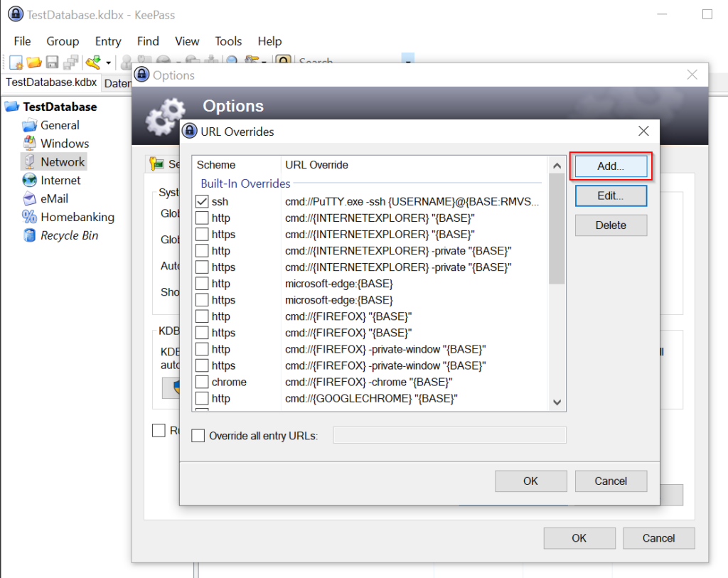The image size is (728, 578).
Task: Click the overrides list scrollbar thumb
Action: point(557,228)
